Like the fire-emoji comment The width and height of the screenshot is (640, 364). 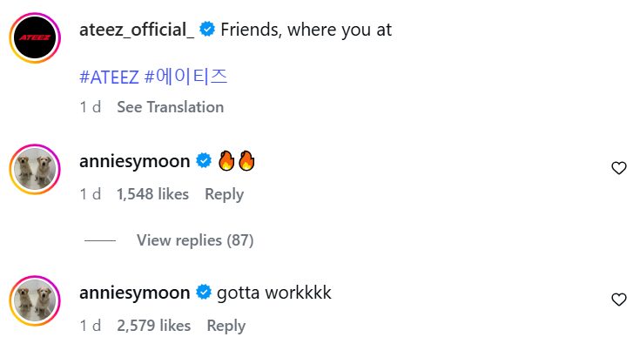pos(619,168)
